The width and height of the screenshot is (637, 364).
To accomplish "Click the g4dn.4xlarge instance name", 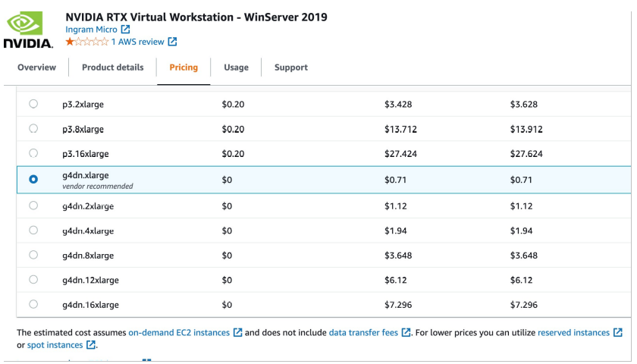I will coord(88,231).
